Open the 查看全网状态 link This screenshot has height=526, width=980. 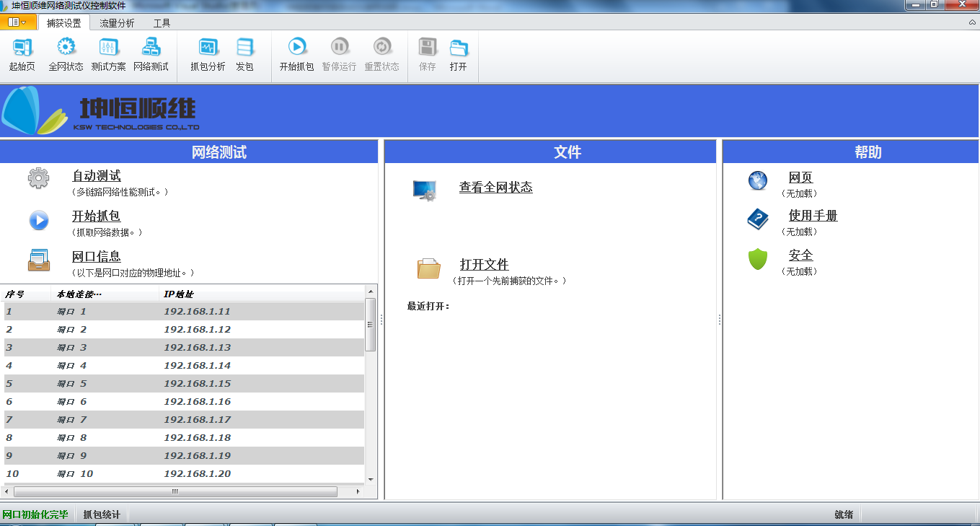coord(496,188)
